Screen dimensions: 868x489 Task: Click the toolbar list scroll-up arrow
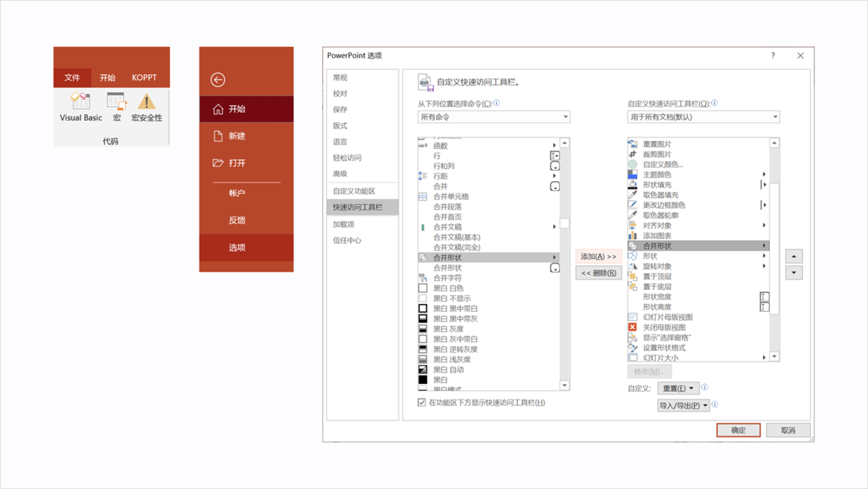click(774, 143)
